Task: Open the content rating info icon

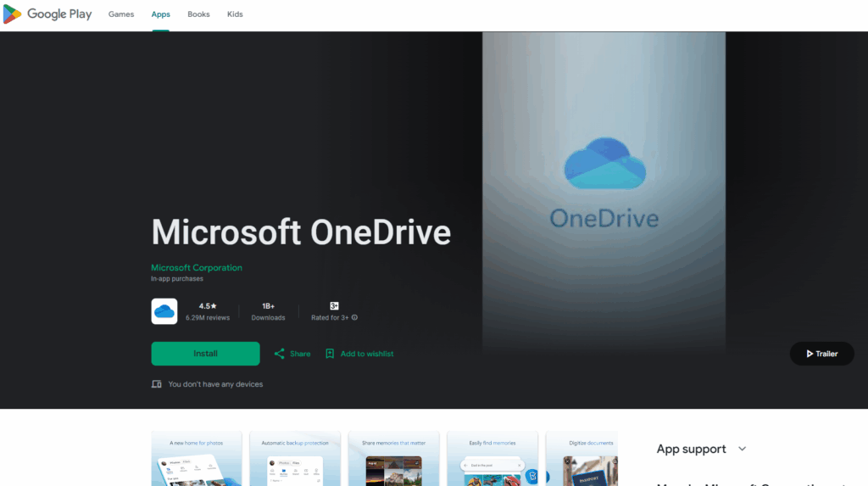Action: (x=355, y=317)
